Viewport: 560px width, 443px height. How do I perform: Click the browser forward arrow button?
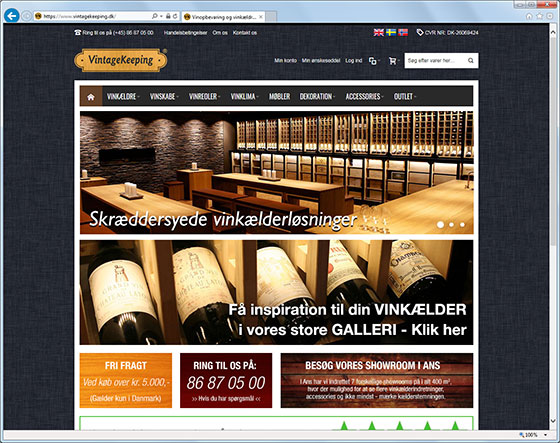pos(26,16)
